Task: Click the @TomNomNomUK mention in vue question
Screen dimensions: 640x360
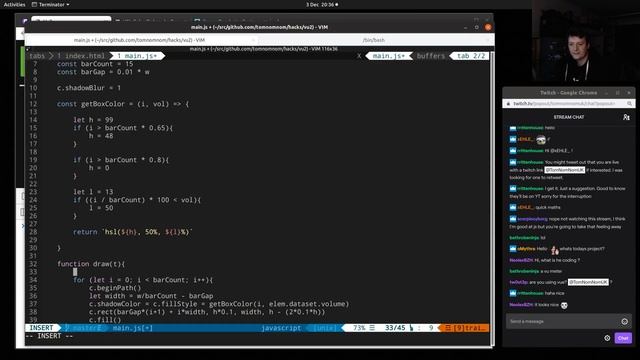Action: (589, 282)
